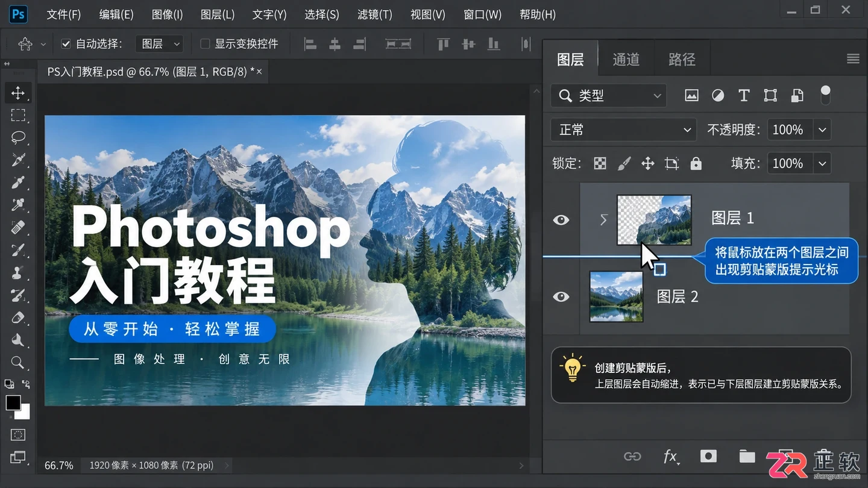Open the auto-select 图层 dropdown
The image size is (868, 488).
159,44
